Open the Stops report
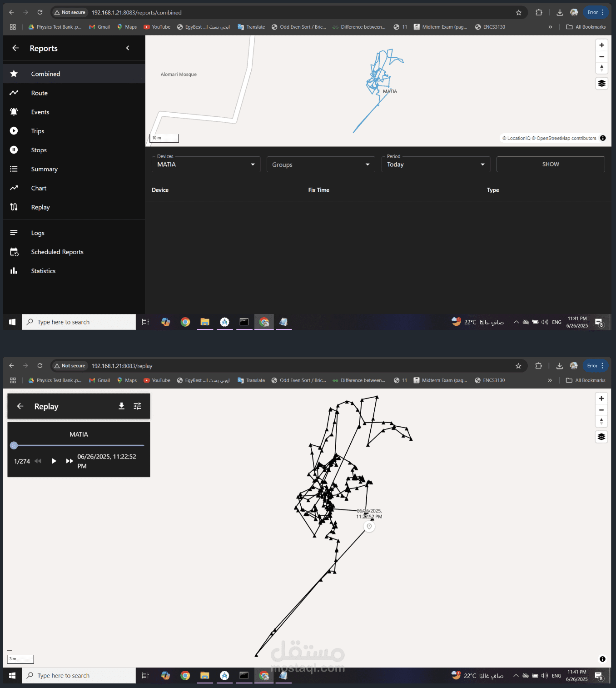Image resolution: width=616 pixels, height=688 pixels. click(74, 150)
